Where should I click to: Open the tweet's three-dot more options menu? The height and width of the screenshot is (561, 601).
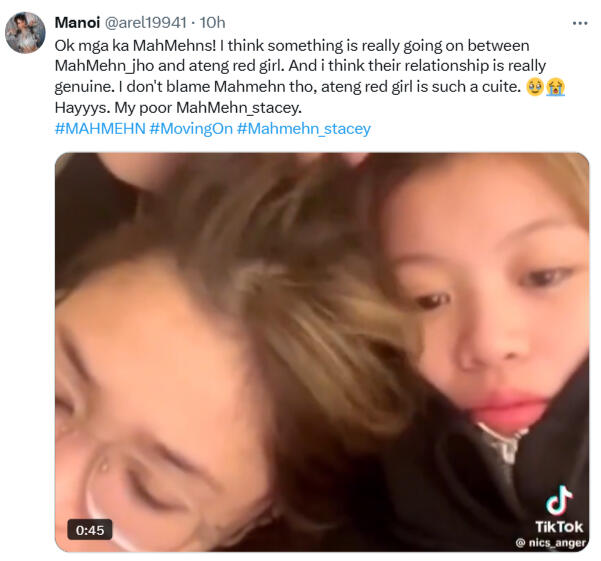580,22
